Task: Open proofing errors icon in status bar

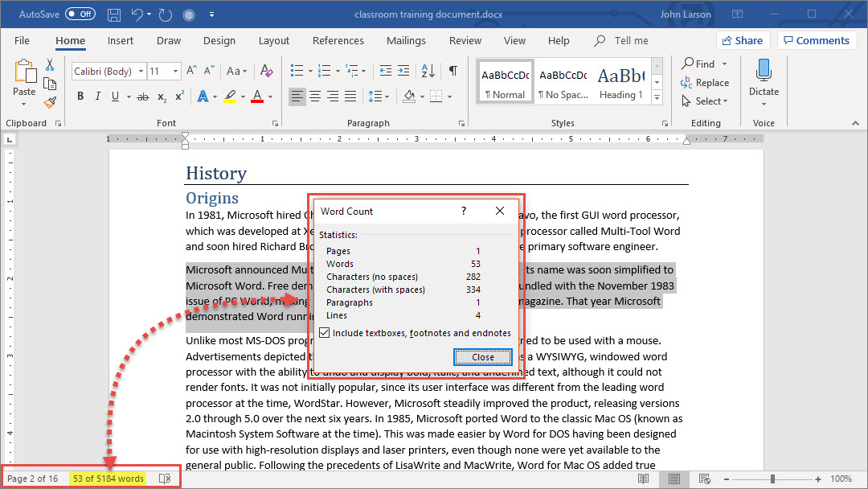Action: 165,479
